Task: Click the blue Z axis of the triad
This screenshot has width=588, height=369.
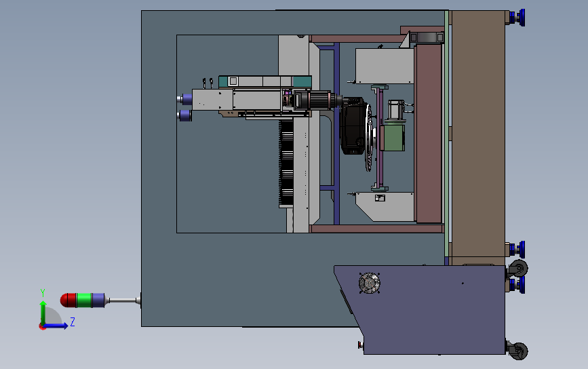Action: [x=56, y=326]
